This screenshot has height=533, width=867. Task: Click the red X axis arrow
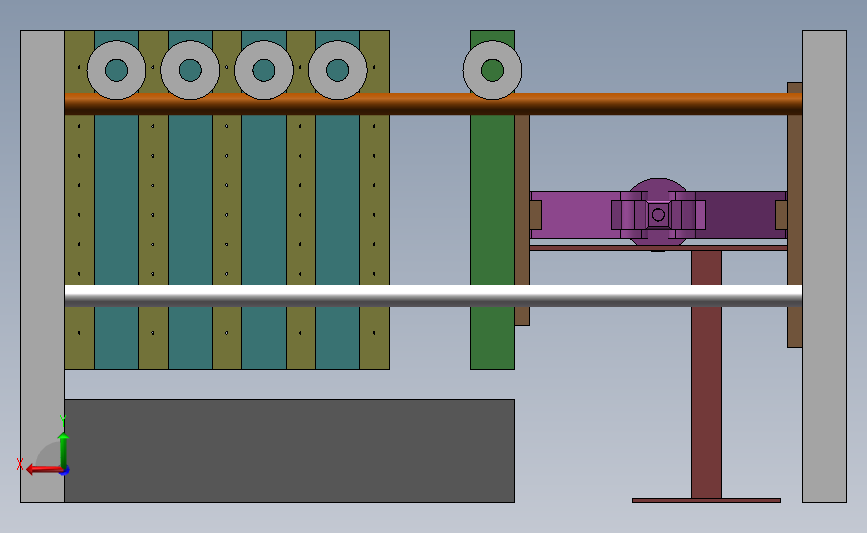[x=44, y=469]
